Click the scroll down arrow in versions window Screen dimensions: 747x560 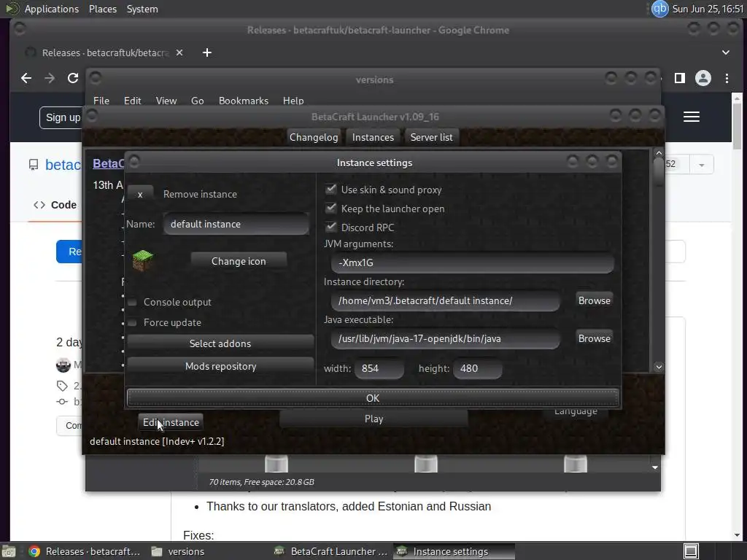(655, 467)
